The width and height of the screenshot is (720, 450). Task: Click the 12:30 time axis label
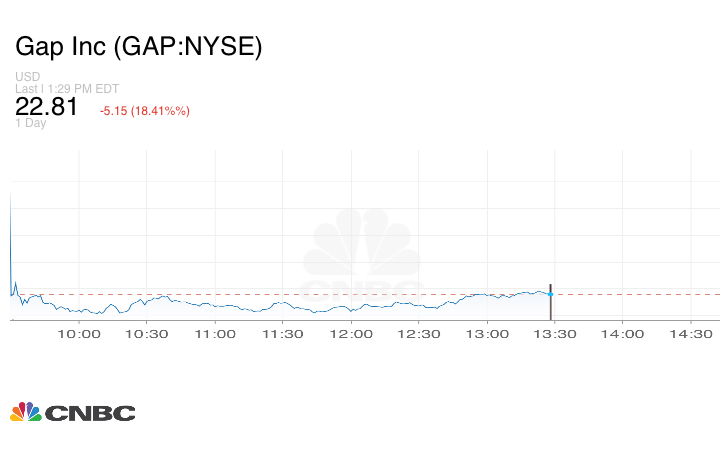pos(419,334)
